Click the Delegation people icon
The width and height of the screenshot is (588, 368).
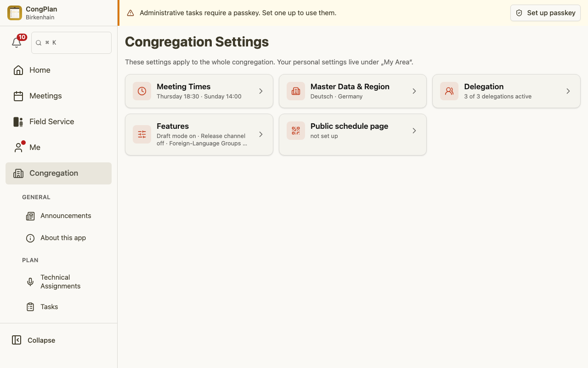pos(449,91)
